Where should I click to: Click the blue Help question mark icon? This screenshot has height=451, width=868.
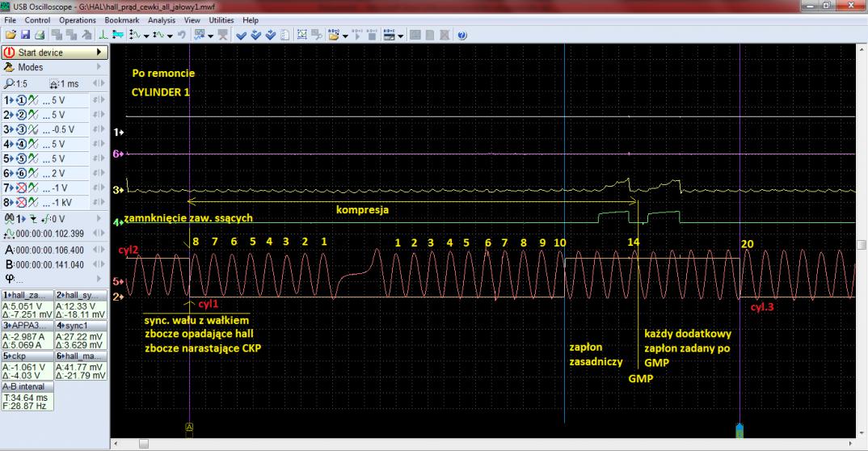pos(461,36)
